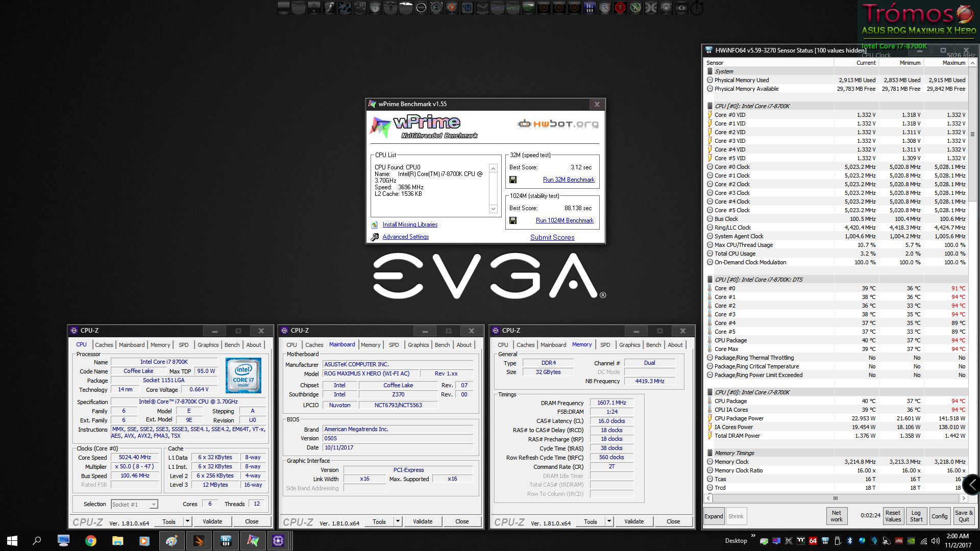Open Graphics tab in CPU-Z Mainboard window
Screen dimensions: 980x551
418,345
